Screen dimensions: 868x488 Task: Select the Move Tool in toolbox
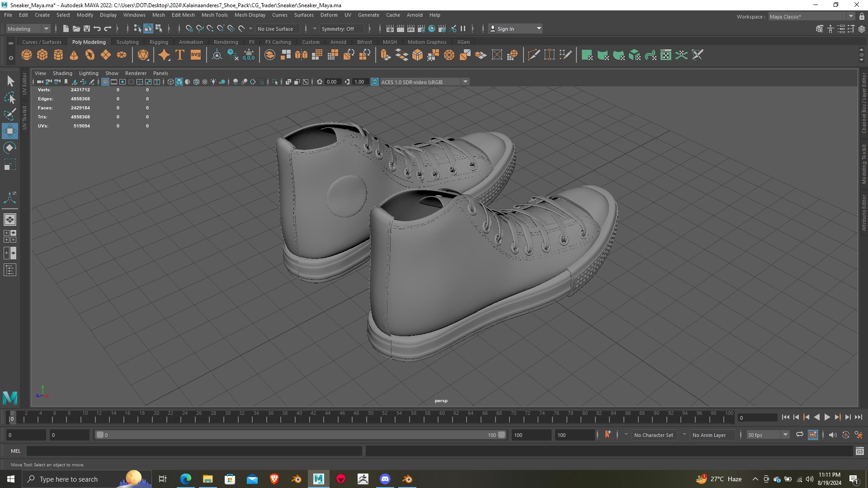click(10, 131)
